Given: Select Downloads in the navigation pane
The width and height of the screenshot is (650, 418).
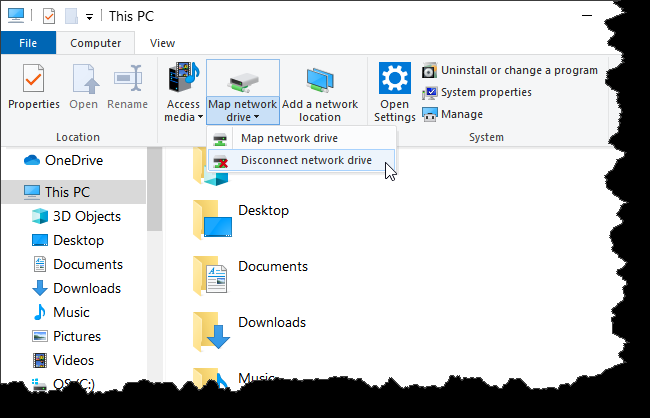Looking at the screenshot, I should (x=74, y=288).
